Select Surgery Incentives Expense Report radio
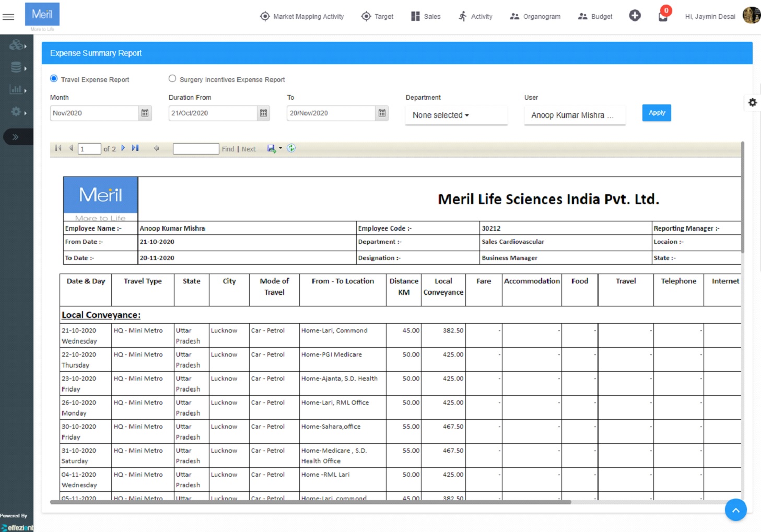Image resolution: width=761 pixels, height=532 pixels. point(172,78)
